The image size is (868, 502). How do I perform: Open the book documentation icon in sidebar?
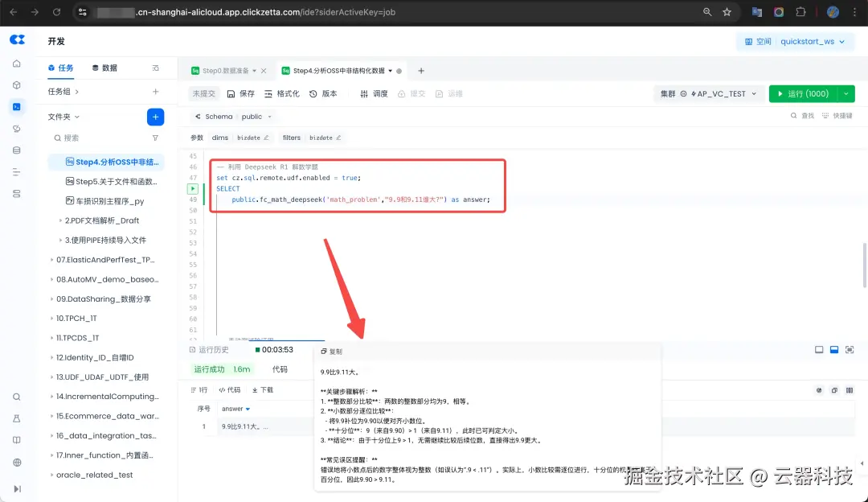(17, 440)
